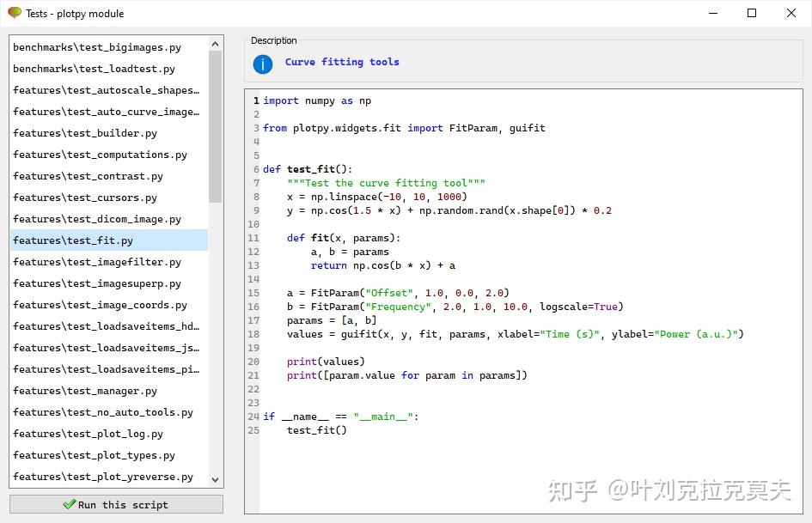812x523 pixels.
Task: Pick features\test_plot_types.py
Action: coord(109,455)
